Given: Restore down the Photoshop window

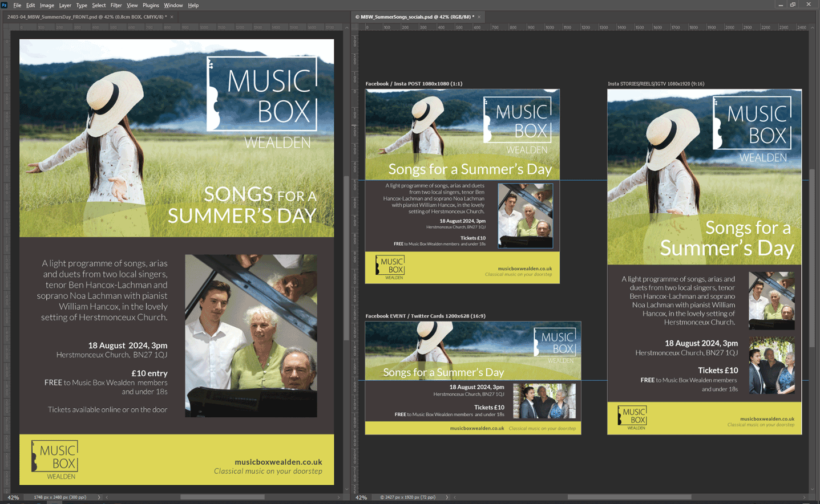Looking at the screenshot, I should click(793, 5).
